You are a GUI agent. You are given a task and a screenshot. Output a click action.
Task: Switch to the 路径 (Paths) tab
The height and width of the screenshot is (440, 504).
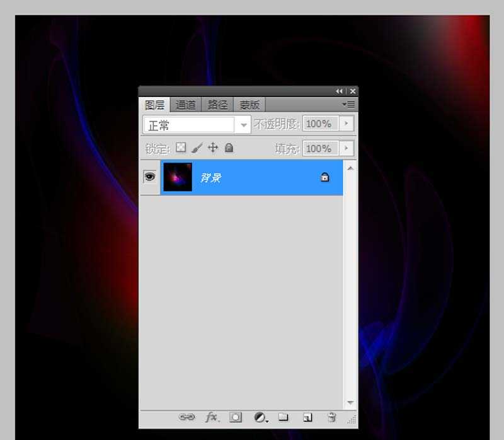[217, 104]
